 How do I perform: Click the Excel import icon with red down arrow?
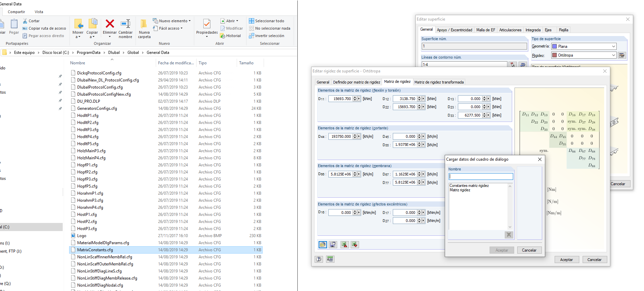(355, 245)
